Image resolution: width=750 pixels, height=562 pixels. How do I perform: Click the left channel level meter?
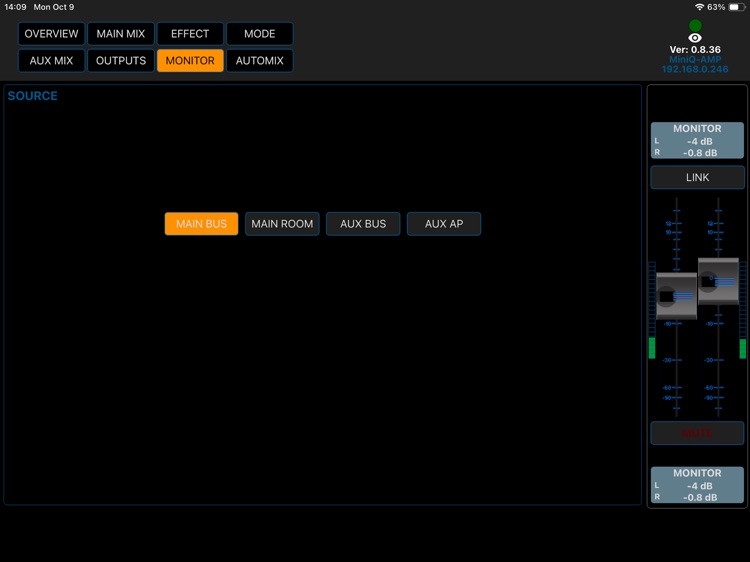(652, 310)
